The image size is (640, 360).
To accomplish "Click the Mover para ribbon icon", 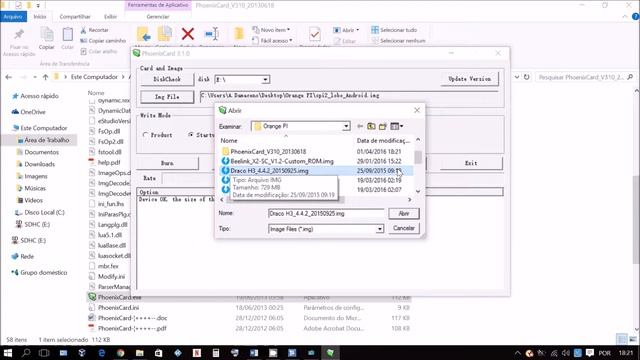I will pos(143,34).
